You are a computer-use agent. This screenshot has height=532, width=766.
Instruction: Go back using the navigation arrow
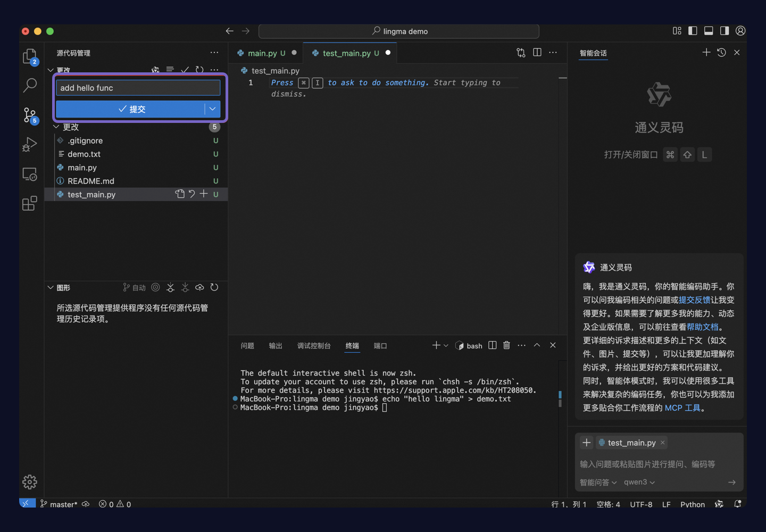[x=229, y=31]
